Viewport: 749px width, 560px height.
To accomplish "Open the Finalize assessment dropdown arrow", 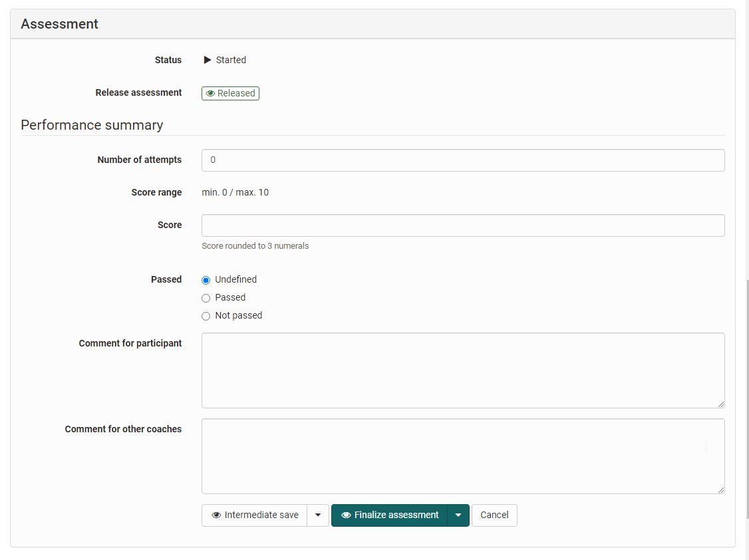I will click(458, 515).
